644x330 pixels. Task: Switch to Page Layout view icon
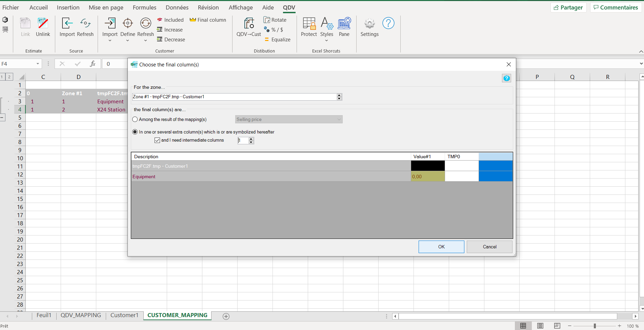pyautogui.click(x=540, y=326)
